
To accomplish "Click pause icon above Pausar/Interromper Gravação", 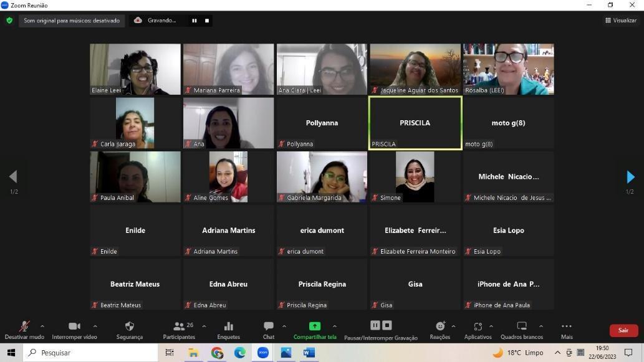I will point(375,325).
